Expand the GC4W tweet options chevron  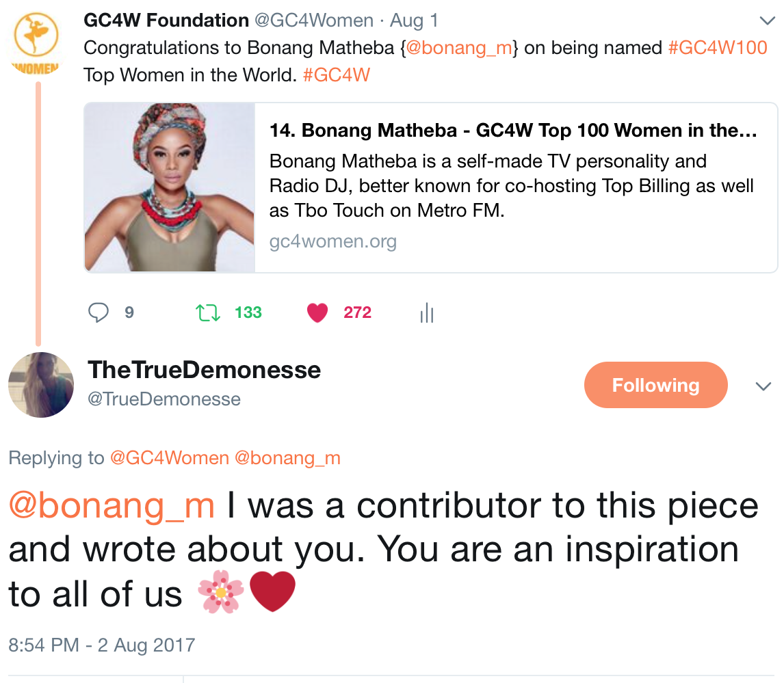pyautogui.click(x=767, y=21)
